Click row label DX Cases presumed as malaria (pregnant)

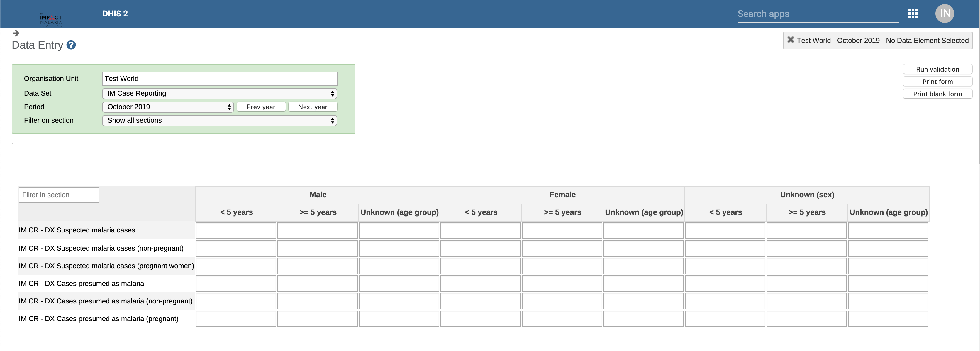pos(99,319)
